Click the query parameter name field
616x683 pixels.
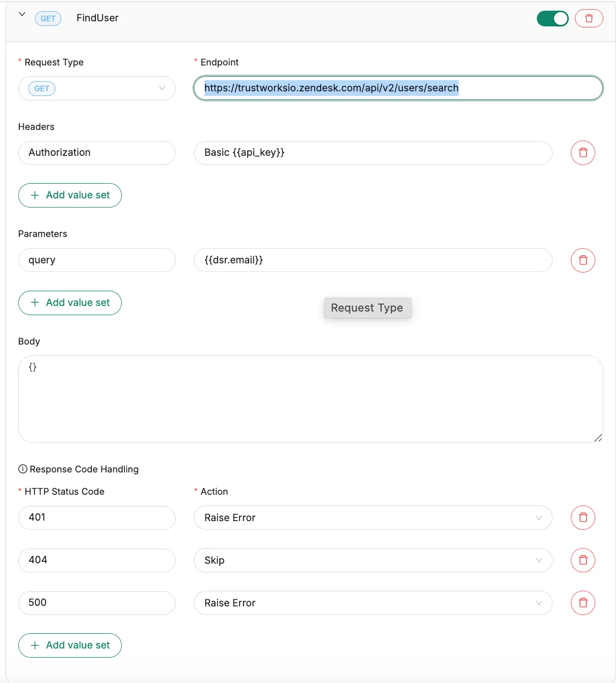[97, 260]
